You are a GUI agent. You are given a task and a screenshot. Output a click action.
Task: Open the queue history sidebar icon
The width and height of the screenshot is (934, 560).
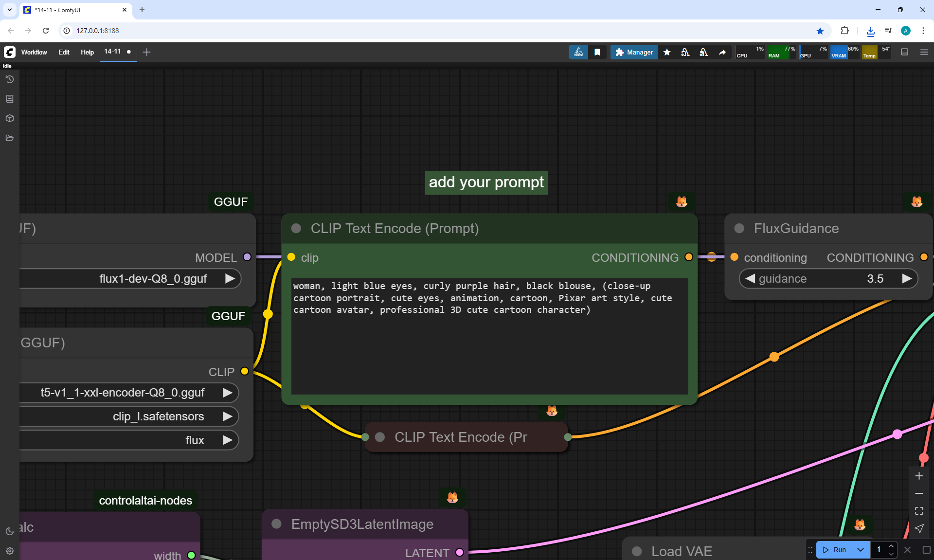(x=9, y=79)
